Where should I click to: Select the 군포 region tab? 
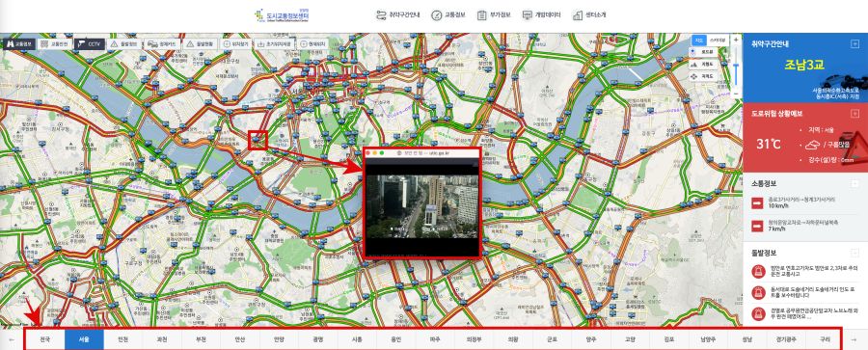[x=552, y=339]
